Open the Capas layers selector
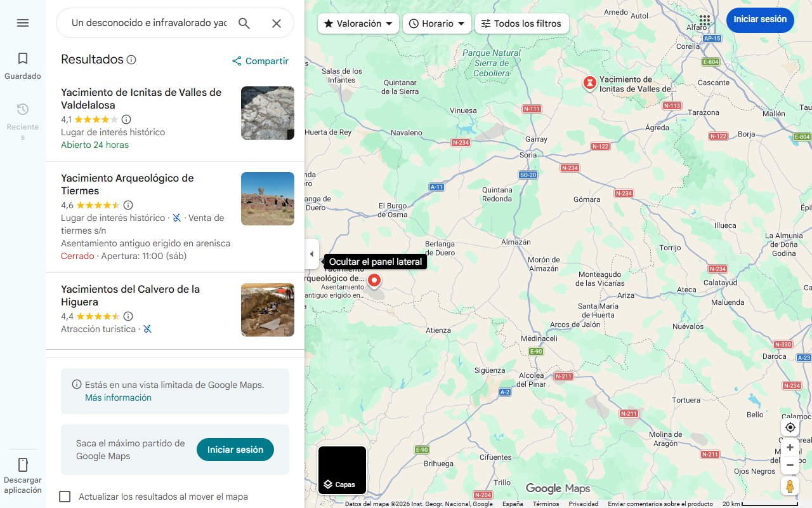The image size is (812, 508). (x=342, y=470)
